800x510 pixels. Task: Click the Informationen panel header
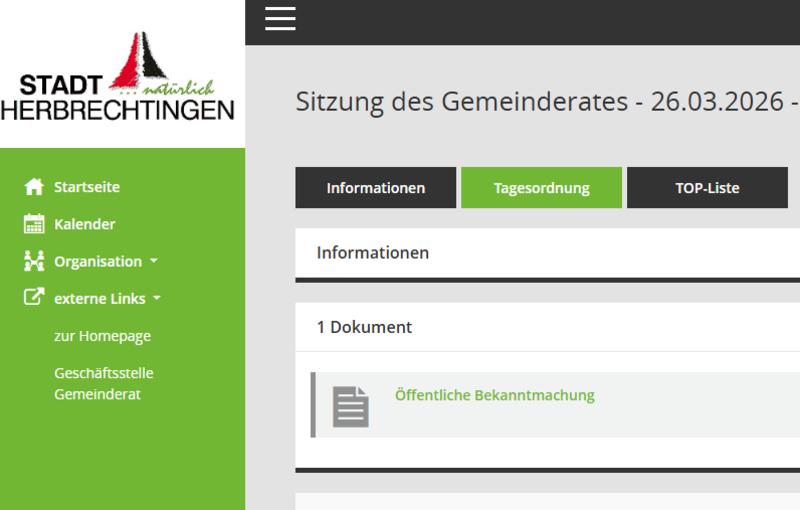click(373, 253)
